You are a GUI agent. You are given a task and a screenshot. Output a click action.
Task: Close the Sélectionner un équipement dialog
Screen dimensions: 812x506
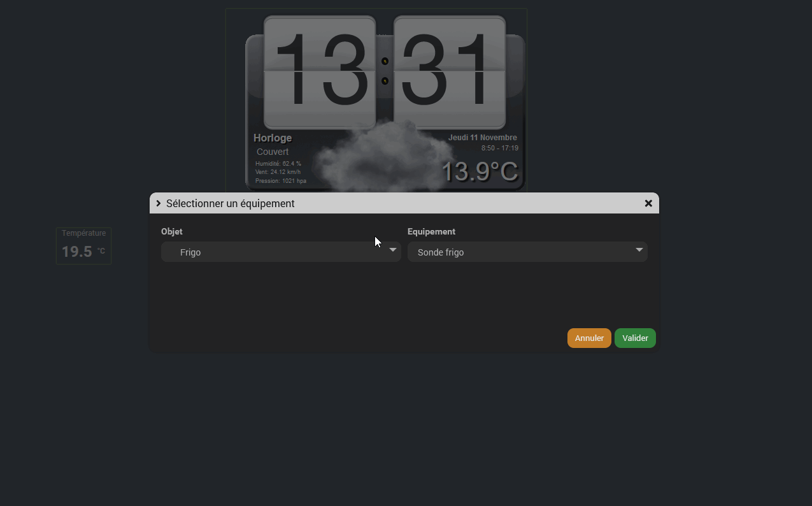click(x=648, y=203)
